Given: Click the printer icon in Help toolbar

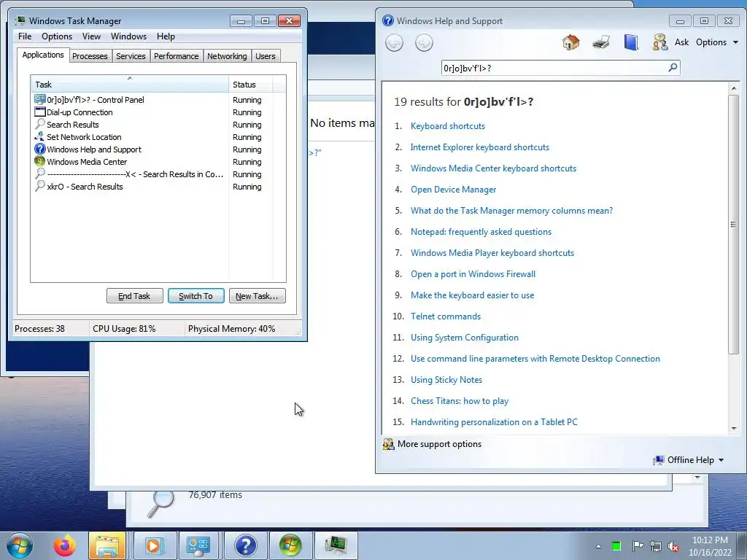Looking at the screenshot, I should [x=601, y=42].
